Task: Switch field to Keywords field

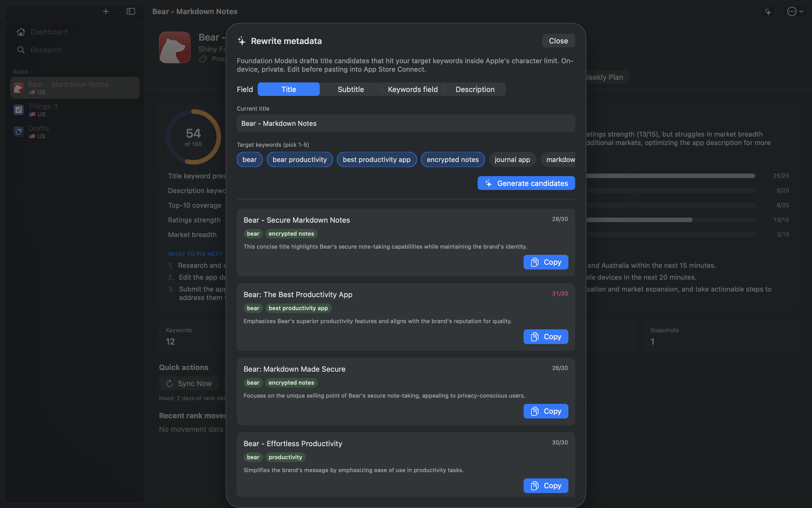Action: [413, 89]
